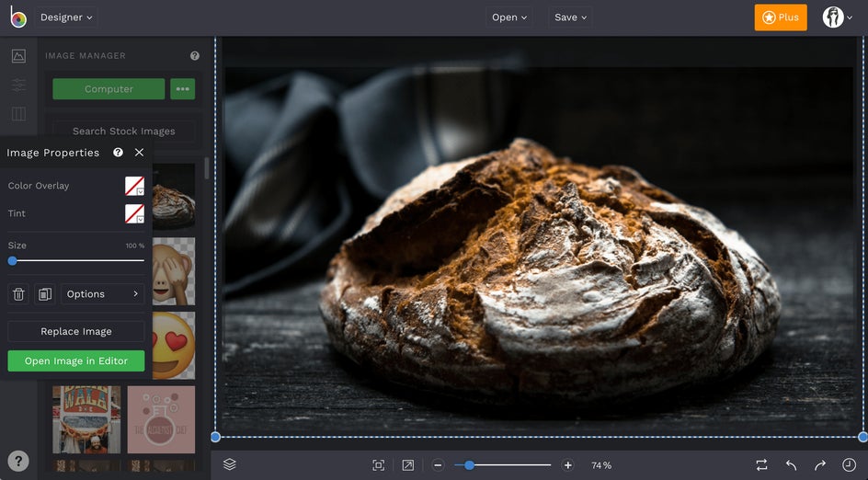This screenshot has height=480, width=868.
Task: Delete the image using the trash icon
Action: click(x=18, y=294)
